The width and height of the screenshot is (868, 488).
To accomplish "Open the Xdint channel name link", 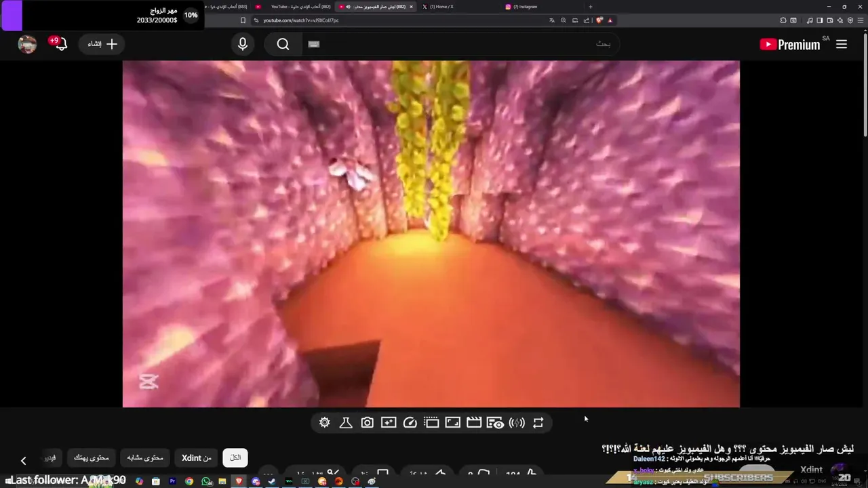I will tap(811, 470).
